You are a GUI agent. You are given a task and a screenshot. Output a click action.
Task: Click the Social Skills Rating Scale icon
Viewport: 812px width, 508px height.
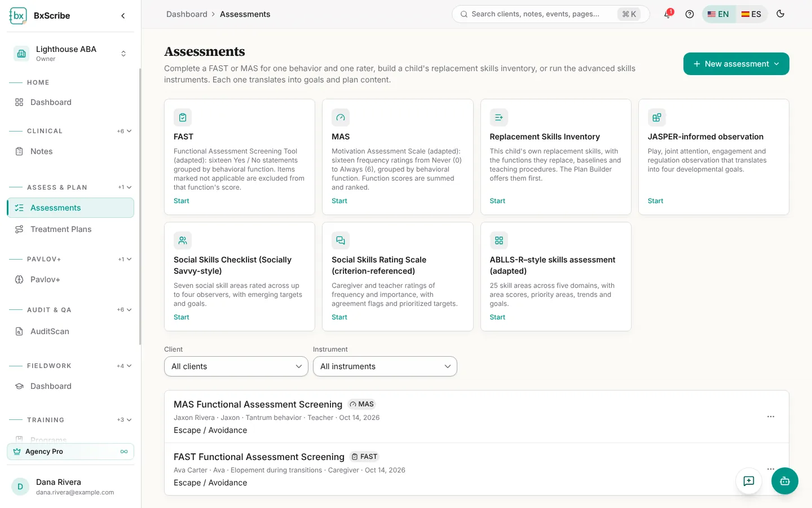pos(341,240)
